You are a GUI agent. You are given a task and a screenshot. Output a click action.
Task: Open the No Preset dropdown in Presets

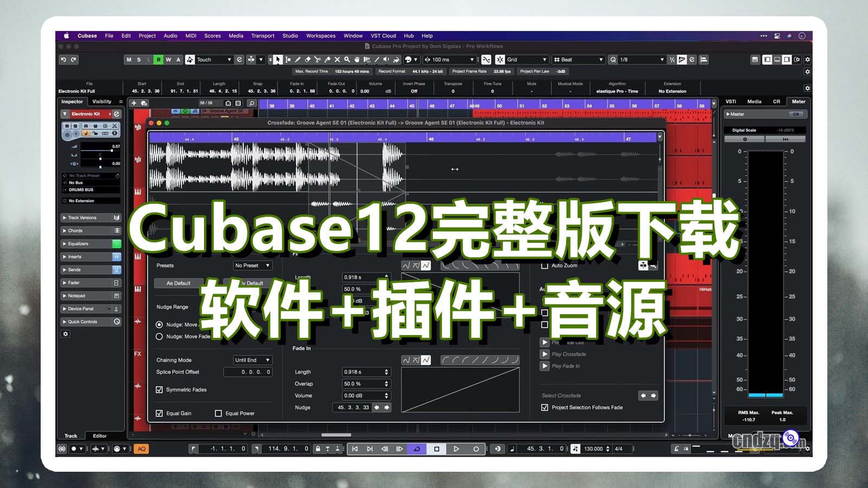coord(252,266)
